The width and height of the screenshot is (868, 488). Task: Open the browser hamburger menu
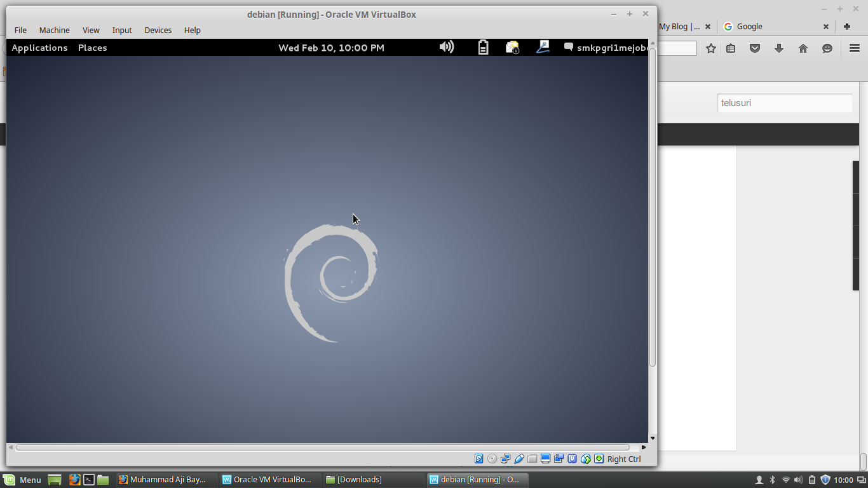pyautogui.click(x=855, y=48)
